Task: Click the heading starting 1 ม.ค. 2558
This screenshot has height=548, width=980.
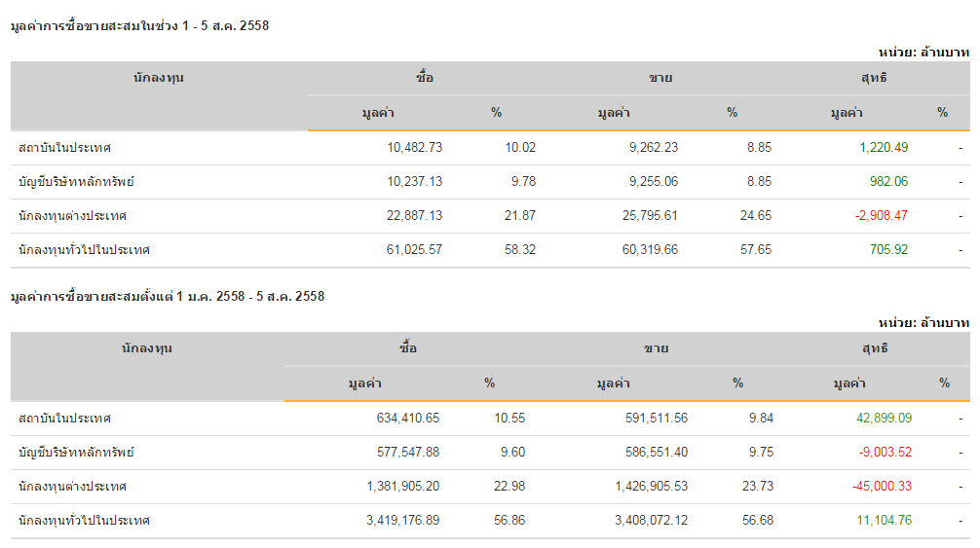Action: (x=167, y=297)
